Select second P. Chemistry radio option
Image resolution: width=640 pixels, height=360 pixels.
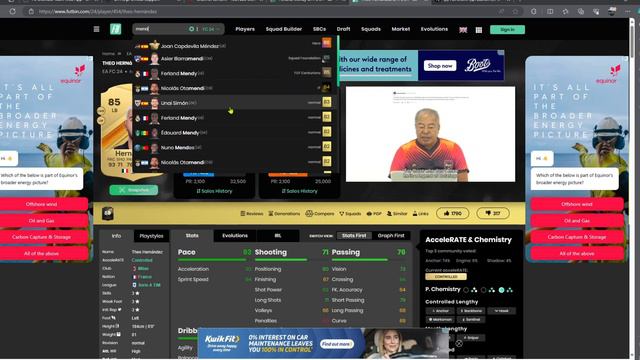[484, 290]
